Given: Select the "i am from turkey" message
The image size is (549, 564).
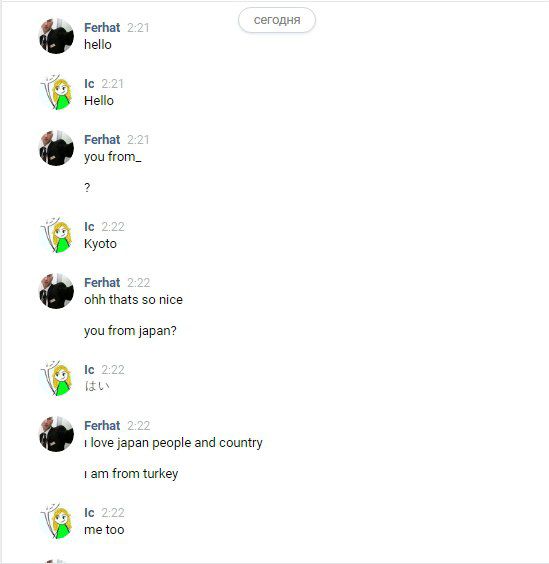Looking at the screenshot, I should click(131, 473).
